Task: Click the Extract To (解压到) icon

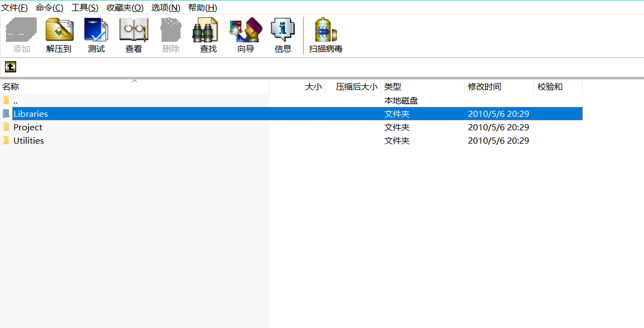Action: coord(58,30)
